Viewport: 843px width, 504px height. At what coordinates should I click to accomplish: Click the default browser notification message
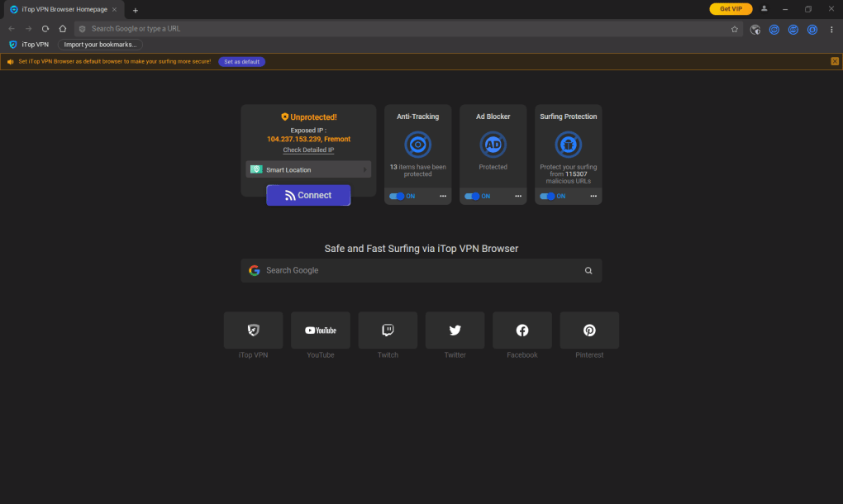115,62
